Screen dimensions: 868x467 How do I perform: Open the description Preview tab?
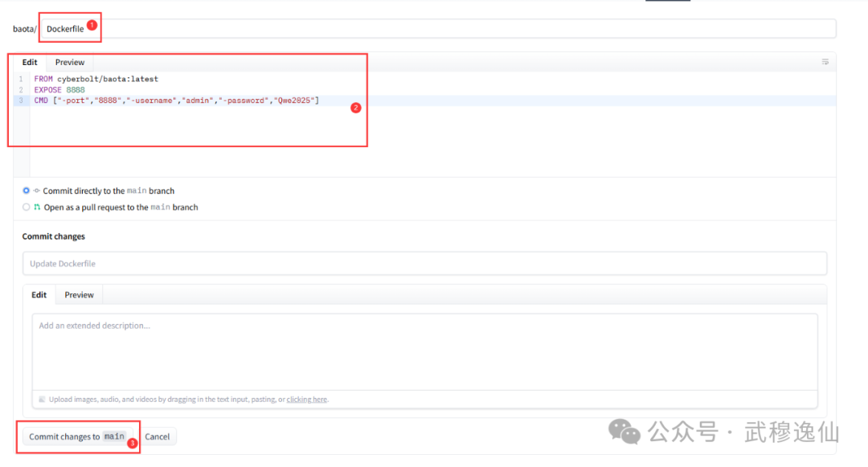[x=79, y=295]
